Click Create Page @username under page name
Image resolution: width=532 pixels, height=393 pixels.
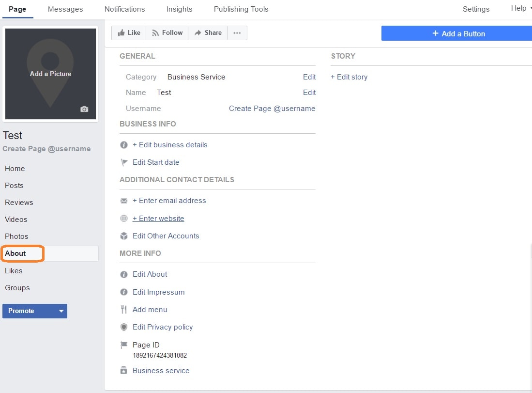point(46,149)
